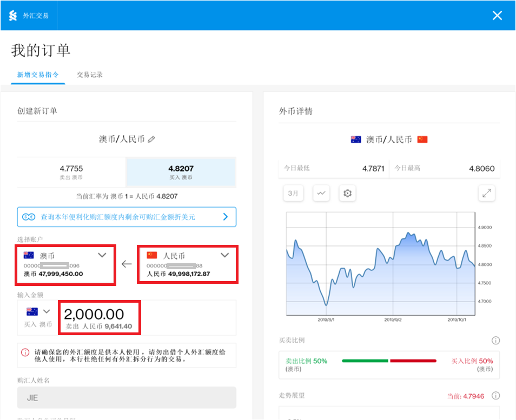Click the Chinese flag in 外币详情 header
The image size is (516, 420).
click(422, 139)
